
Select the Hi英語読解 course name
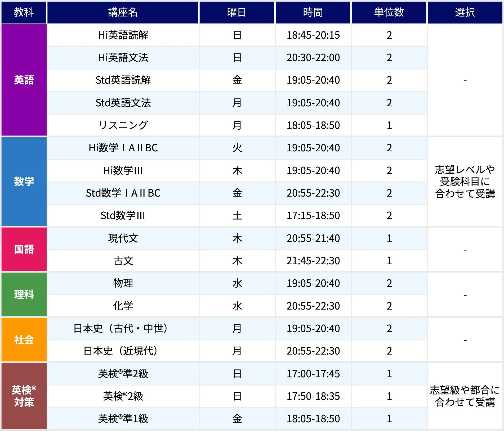coord(123,35)
